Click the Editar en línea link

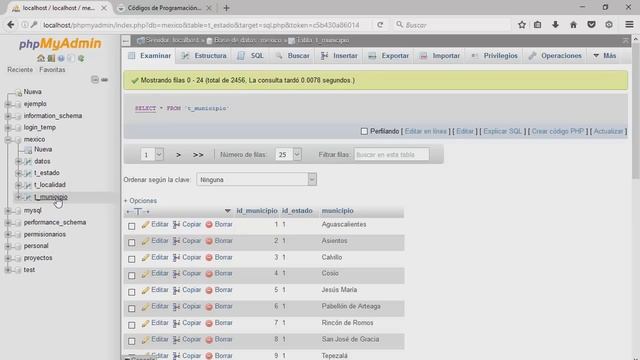pos(425,131)
